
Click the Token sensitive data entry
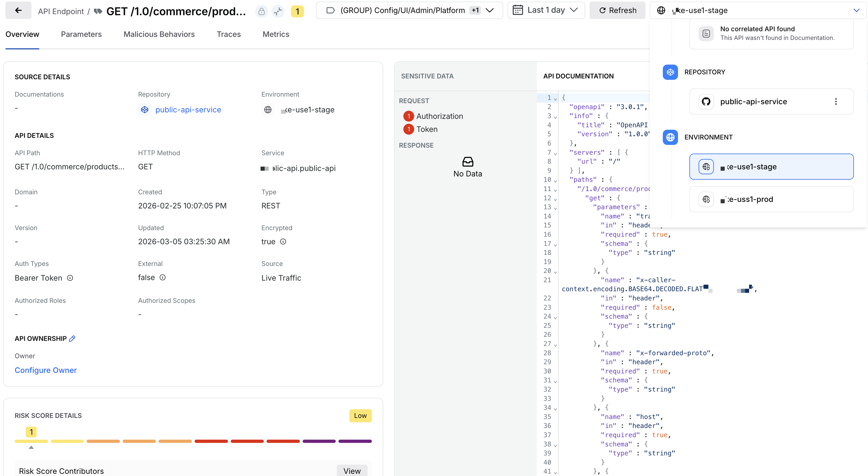coord(427,129)
